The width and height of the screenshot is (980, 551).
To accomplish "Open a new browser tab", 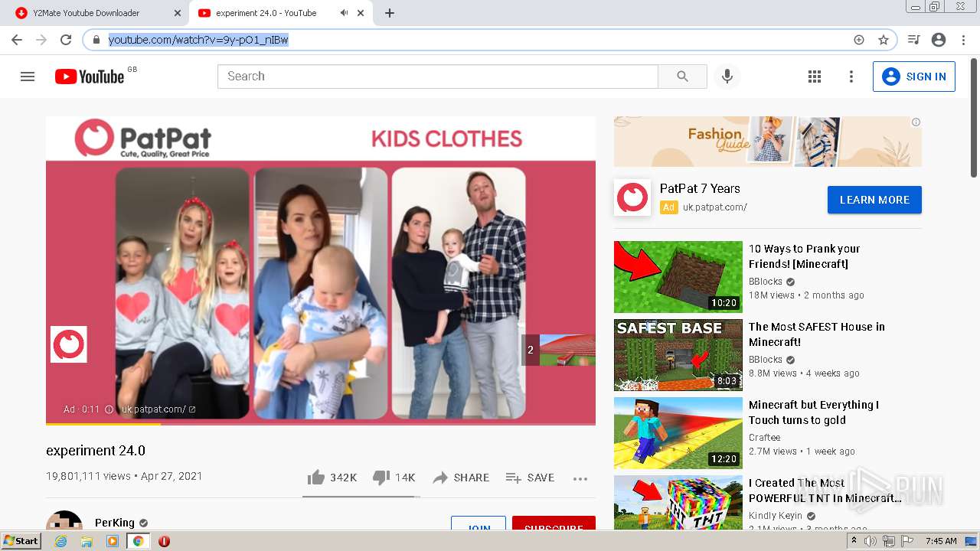I will (390, 13).
